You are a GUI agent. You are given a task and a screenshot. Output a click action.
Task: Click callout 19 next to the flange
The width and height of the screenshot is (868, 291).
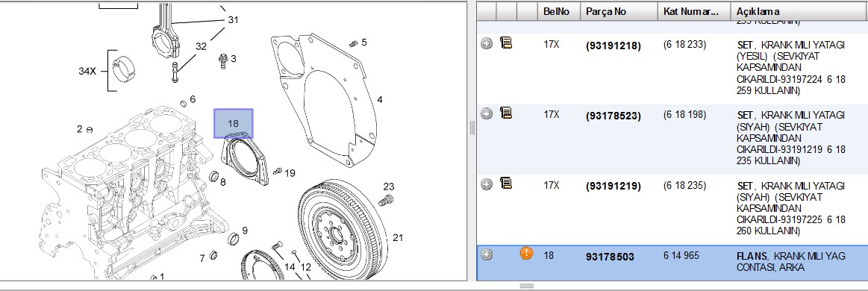pos(290,173)
